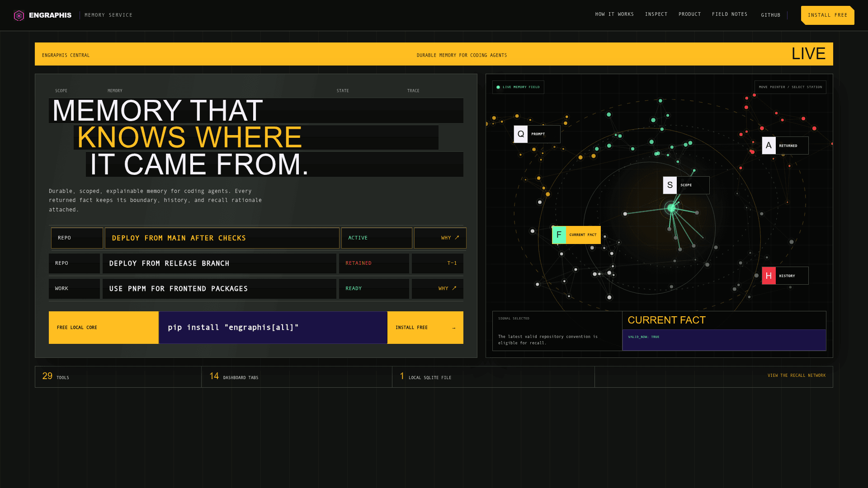The image size is (868, 488).
Task: Open the Product nav item
Action: click(x=689, y=14)
